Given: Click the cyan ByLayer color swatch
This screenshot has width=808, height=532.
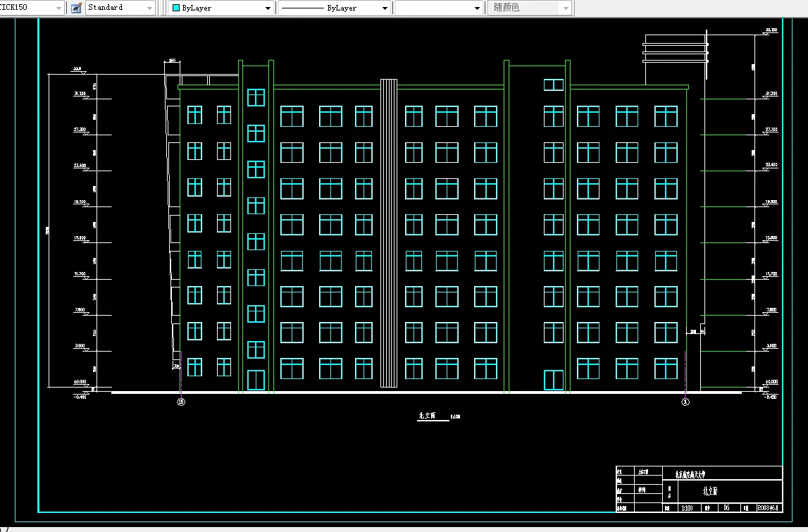Looking at the screenshot, I should (176, 8).
